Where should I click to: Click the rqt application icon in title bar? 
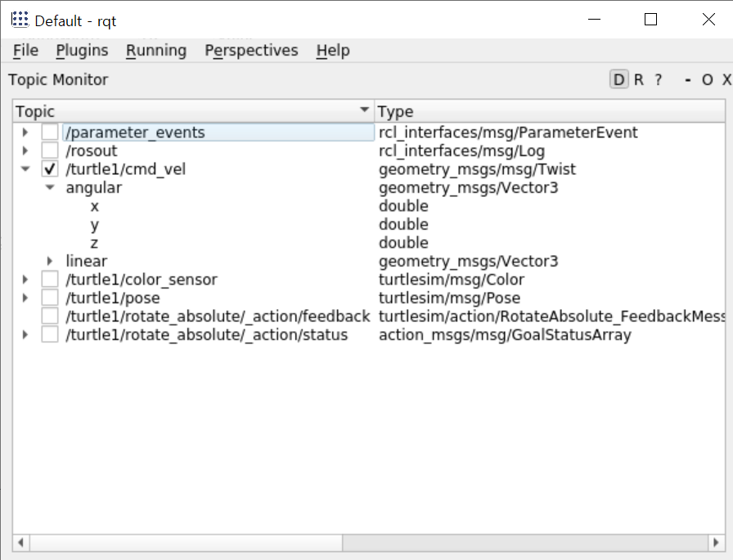tap(20, 20)
